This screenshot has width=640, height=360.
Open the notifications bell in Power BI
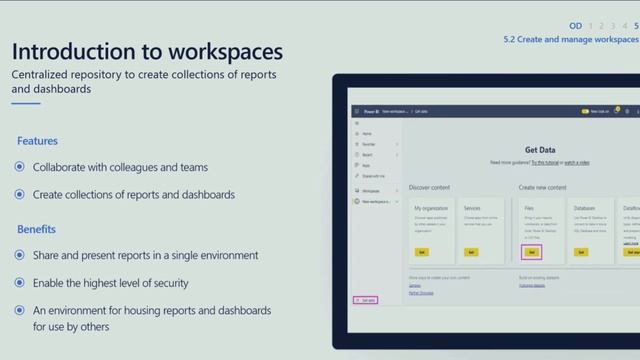pyautogui.click(x=617, y=111)
